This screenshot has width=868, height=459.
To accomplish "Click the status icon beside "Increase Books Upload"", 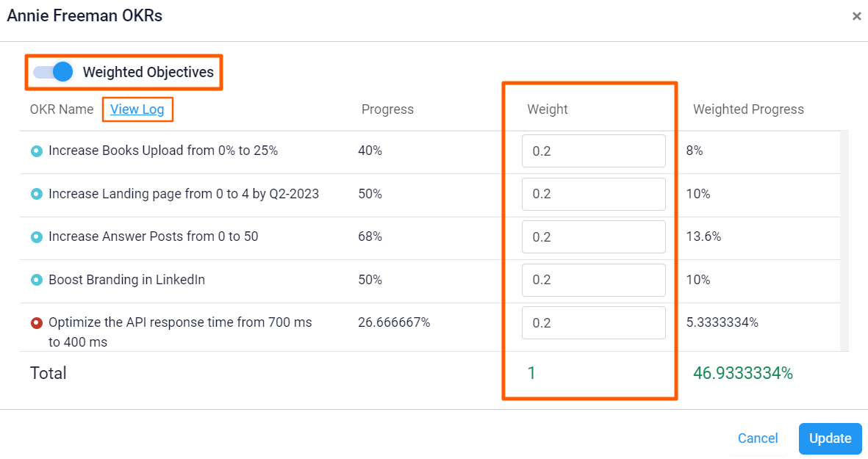I will pos(36,151).
